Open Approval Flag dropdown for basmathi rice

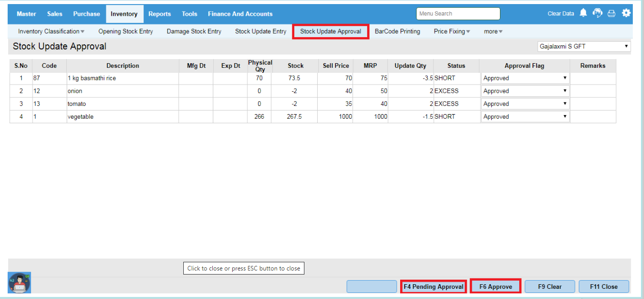525,78
